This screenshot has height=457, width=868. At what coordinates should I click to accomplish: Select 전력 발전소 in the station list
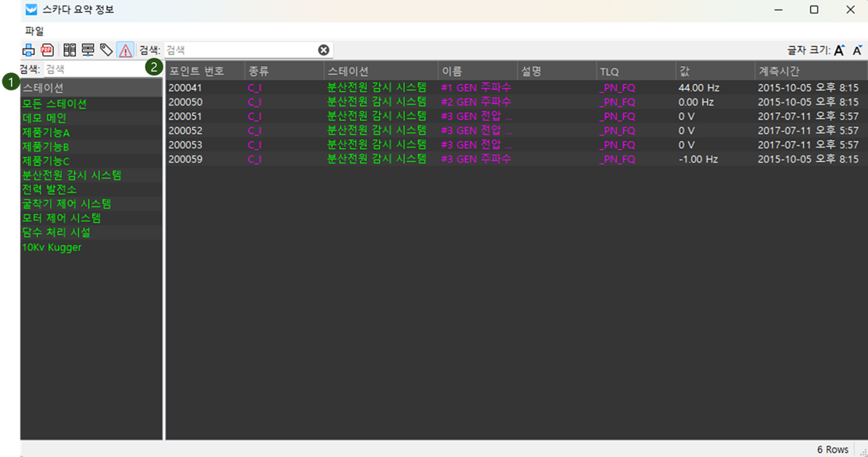49,190
